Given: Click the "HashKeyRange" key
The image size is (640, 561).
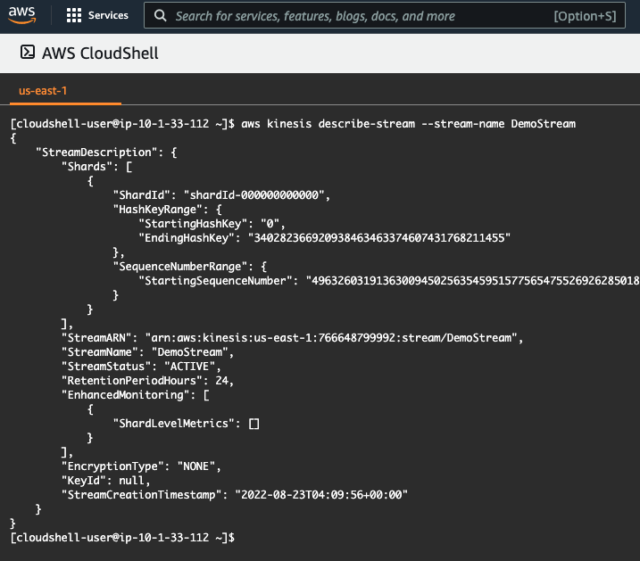Looking at the screenshot, I should pos(158,209).
